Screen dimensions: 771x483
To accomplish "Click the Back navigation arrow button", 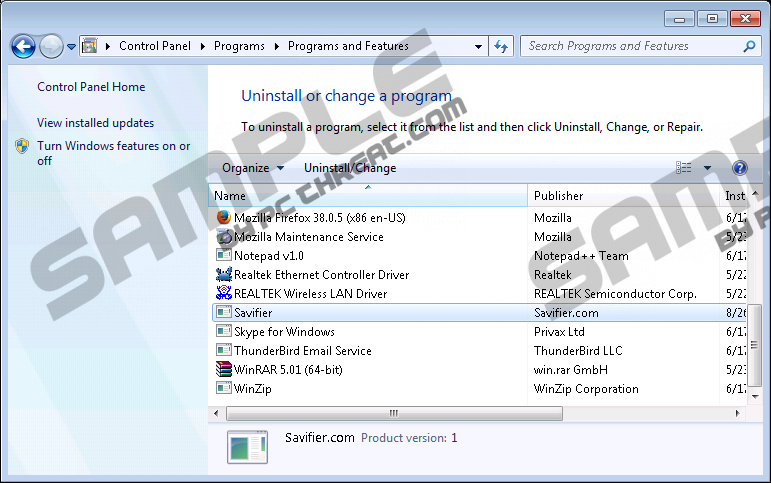I will 23,46.
